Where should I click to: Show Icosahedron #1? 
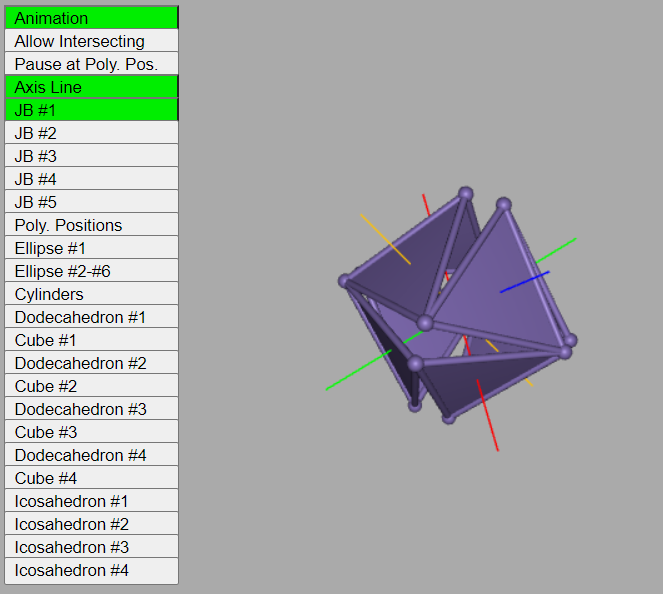(x=91, y=501)
